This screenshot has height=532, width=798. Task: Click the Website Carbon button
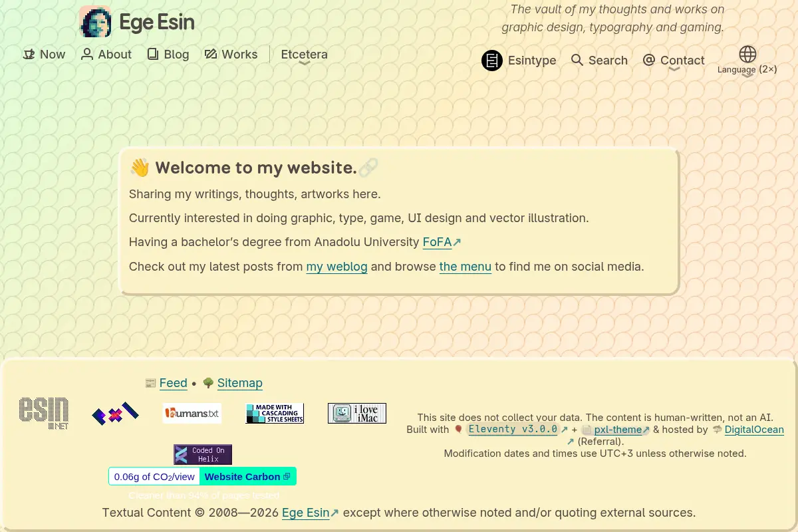pyautogui.click(x=247, y=476)
